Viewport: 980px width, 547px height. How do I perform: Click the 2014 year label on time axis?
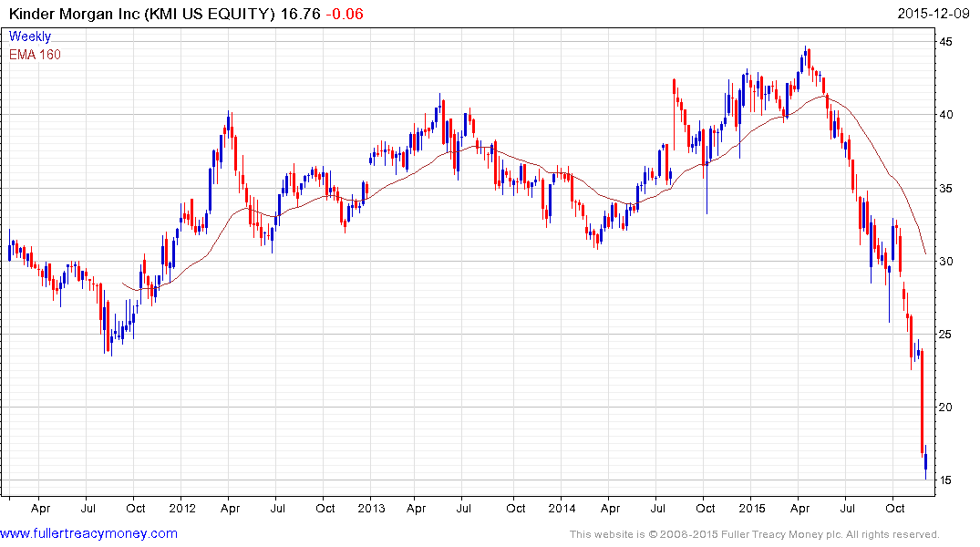click(562, 508)
